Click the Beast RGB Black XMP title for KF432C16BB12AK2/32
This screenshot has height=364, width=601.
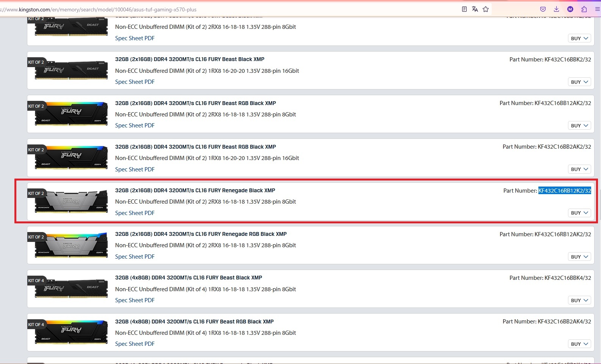tap(195, 103)
